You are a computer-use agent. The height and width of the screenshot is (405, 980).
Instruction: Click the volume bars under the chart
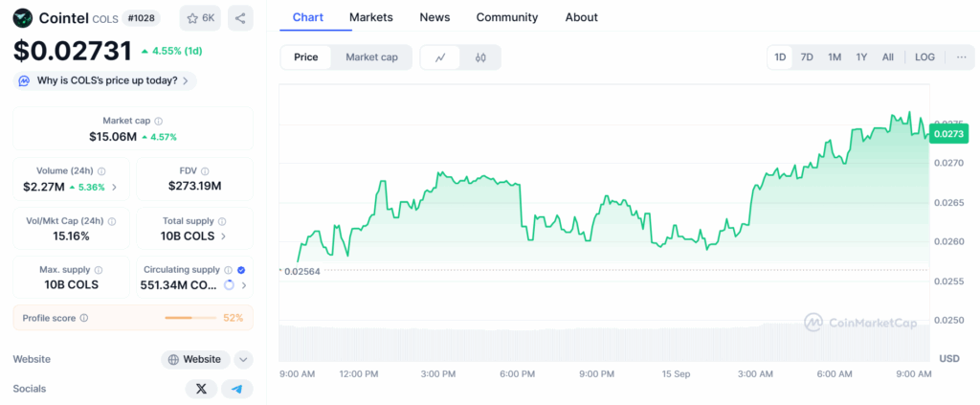[x=605, y=343]
